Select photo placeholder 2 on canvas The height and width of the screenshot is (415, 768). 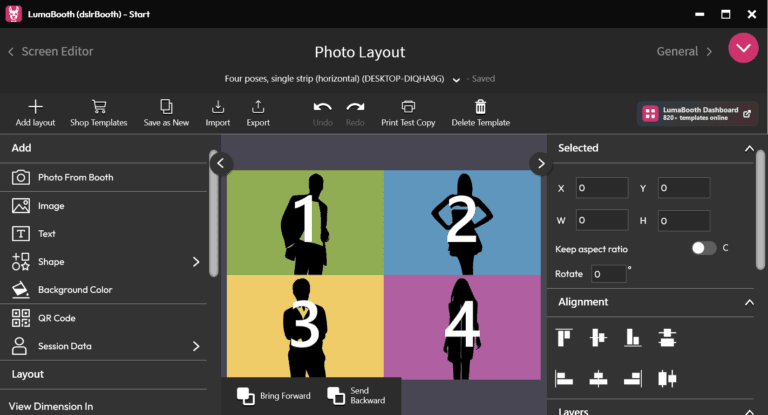click(462, 222)
